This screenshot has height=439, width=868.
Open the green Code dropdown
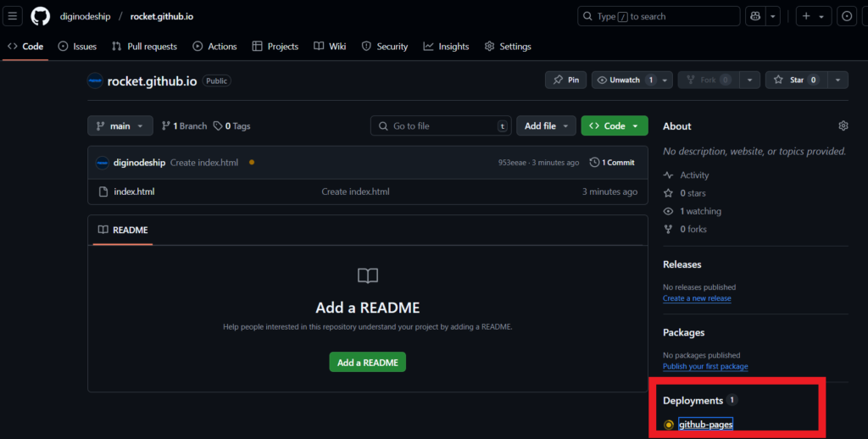click(615, 126)
